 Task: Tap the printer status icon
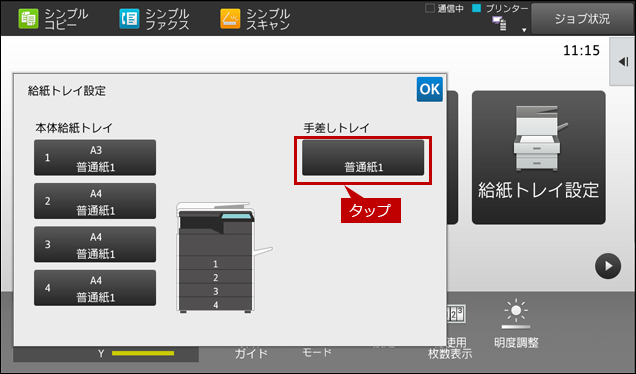[x=499, y=24]
